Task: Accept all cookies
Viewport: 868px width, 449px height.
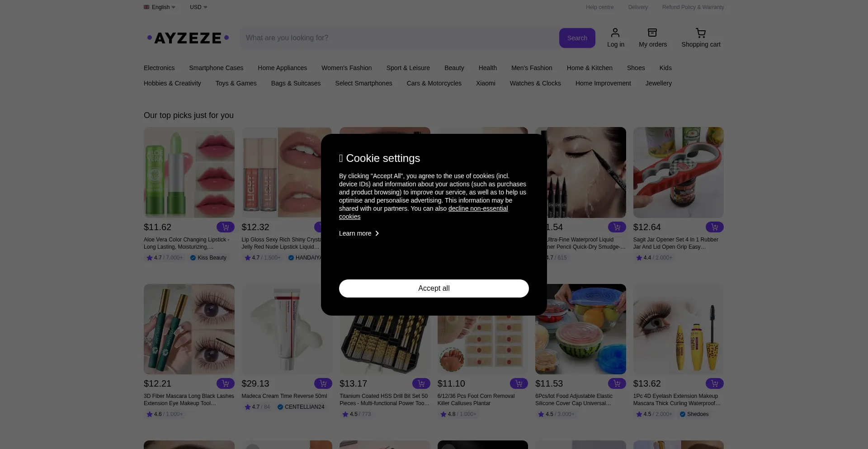Action: point(434,288)
